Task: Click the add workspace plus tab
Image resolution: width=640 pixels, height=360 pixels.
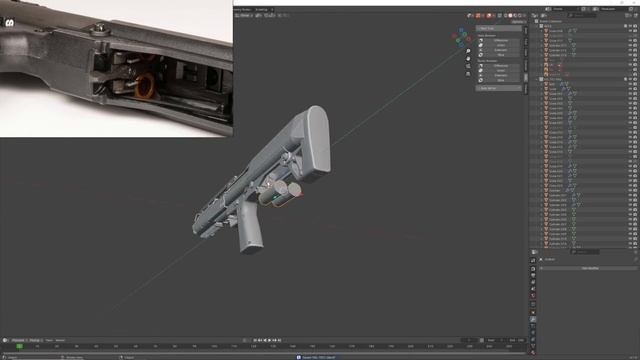Action: coord(272,9)
